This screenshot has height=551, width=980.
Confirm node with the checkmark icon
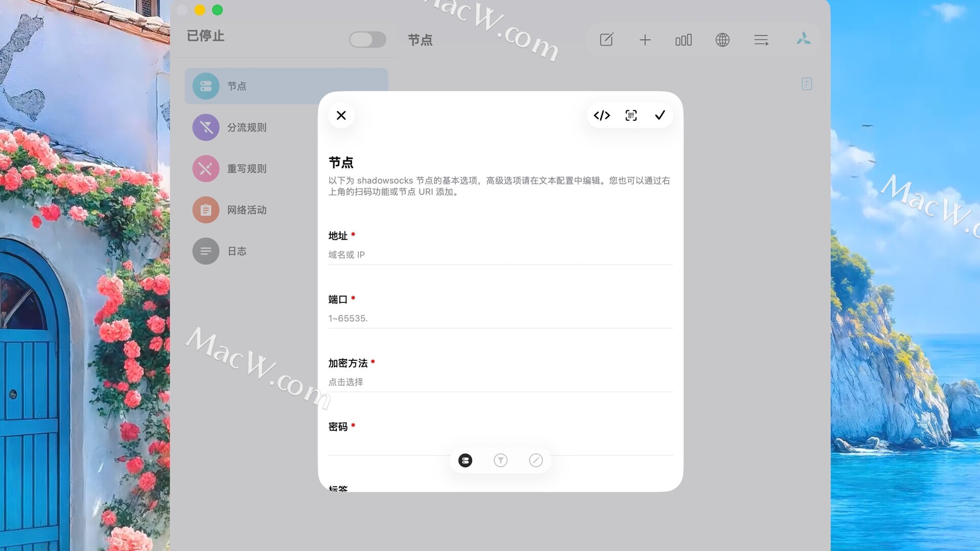click(660, 115)
